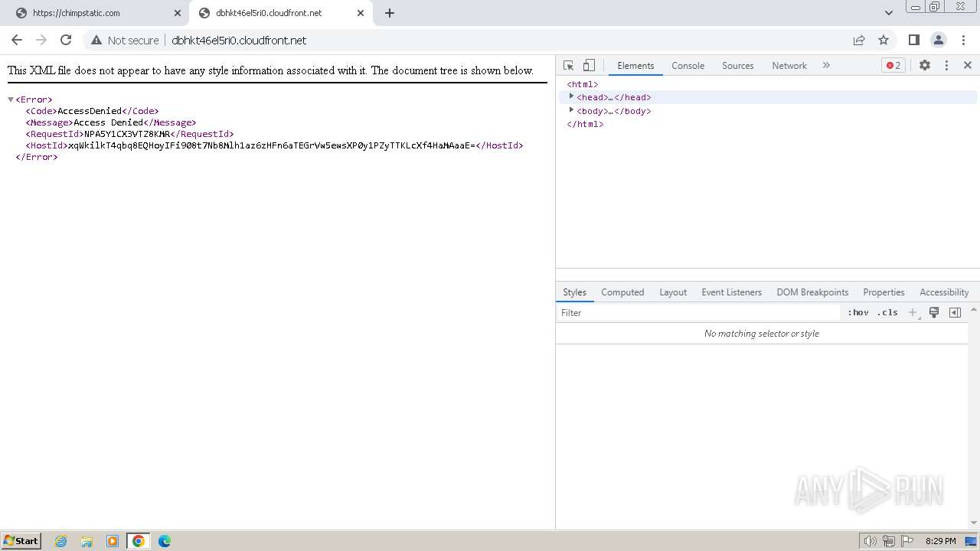Select the Layout pane tab
This screenshot has height=551, width=980.
[x=673, y=292]
